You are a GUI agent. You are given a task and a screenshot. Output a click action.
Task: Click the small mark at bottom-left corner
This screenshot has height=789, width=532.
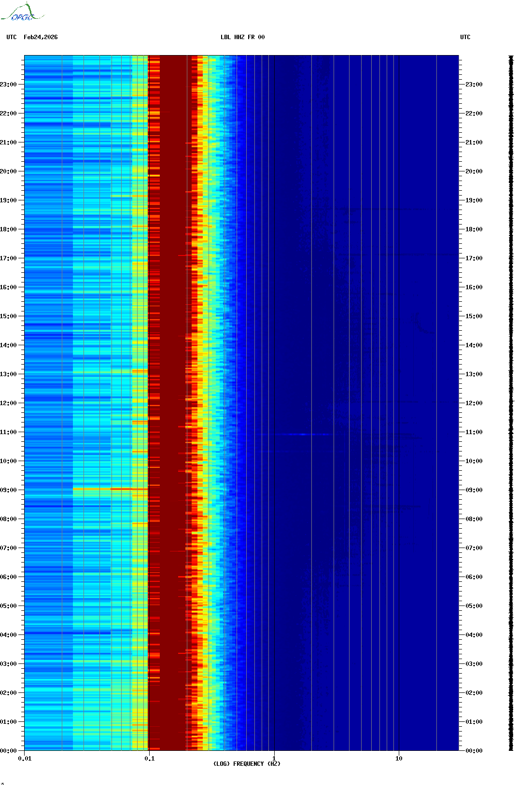(2, 784)
